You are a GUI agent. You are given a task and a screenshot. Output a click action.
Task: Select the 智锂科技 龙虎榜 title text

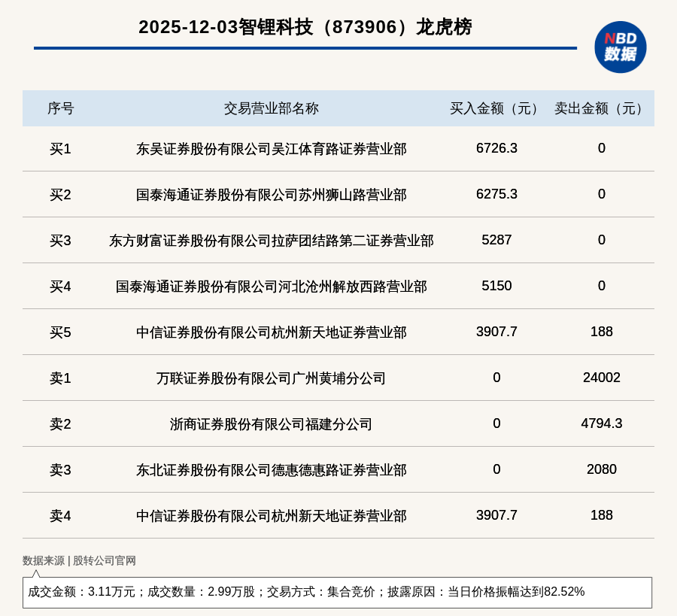click(x=305, y=27)
